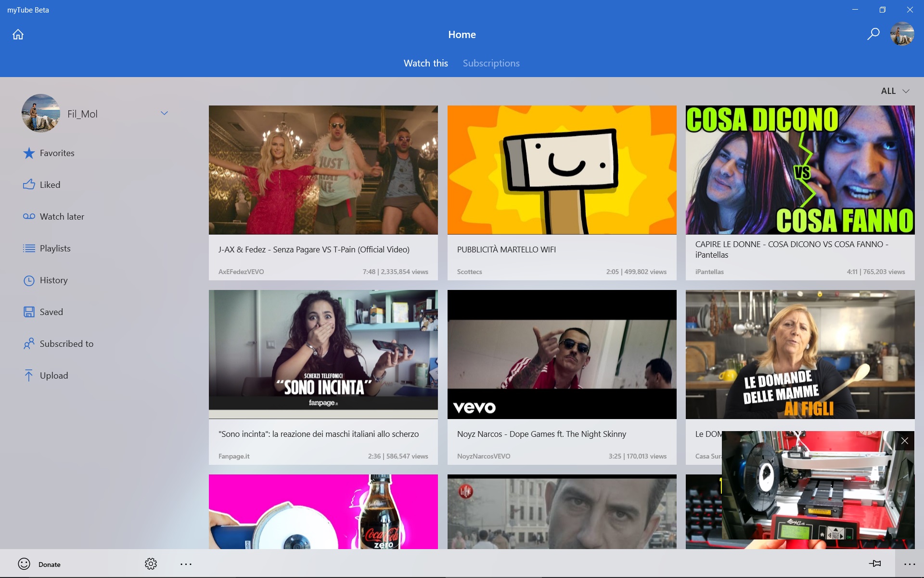
Task: Click the Fil_Mol user avatar in sidebar
Action: pos(41,113)
